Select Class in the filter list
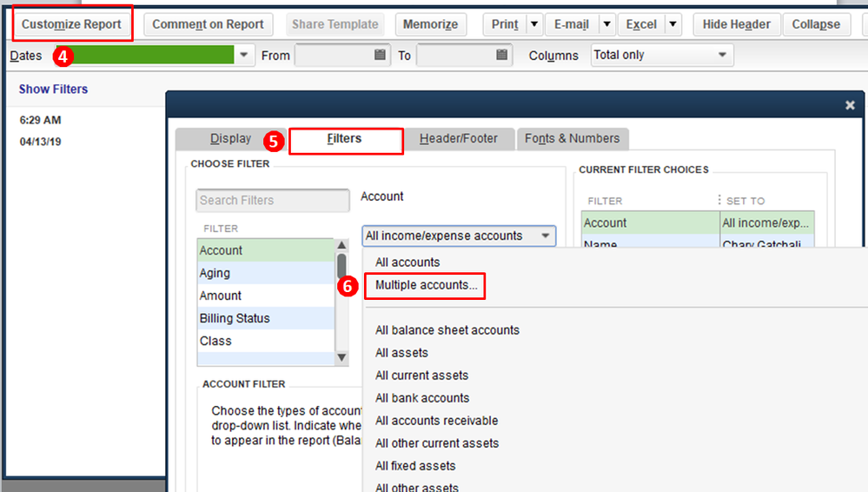868x492 pixels. pos(266,342)
